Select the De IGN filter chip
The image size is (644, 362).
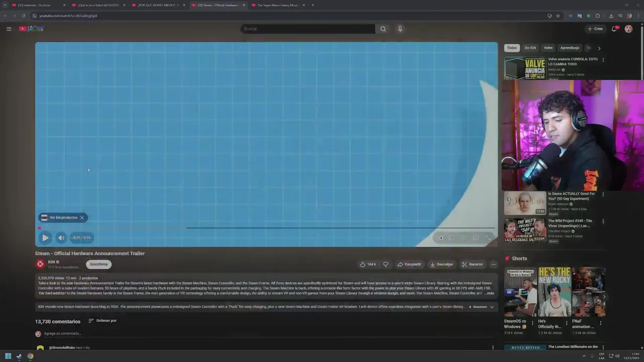(x=530, y=48)
